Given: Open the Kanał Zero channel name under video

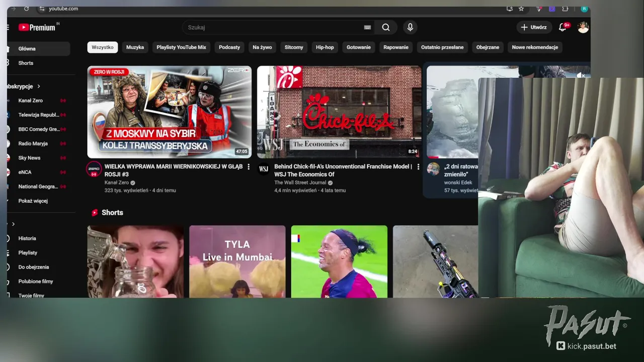Looking at the screenshot, I should point(117,183).
